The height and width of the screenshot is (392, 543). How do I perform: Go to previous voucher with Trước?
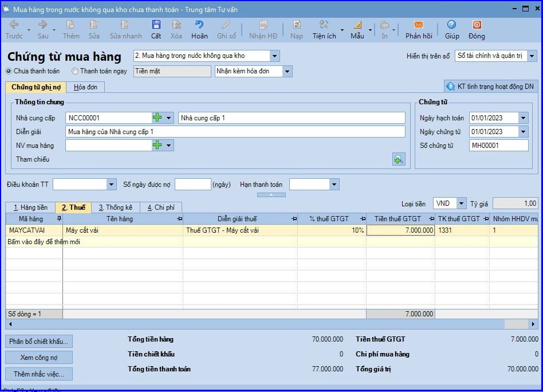pyautogui.click(x=14, y=29)
